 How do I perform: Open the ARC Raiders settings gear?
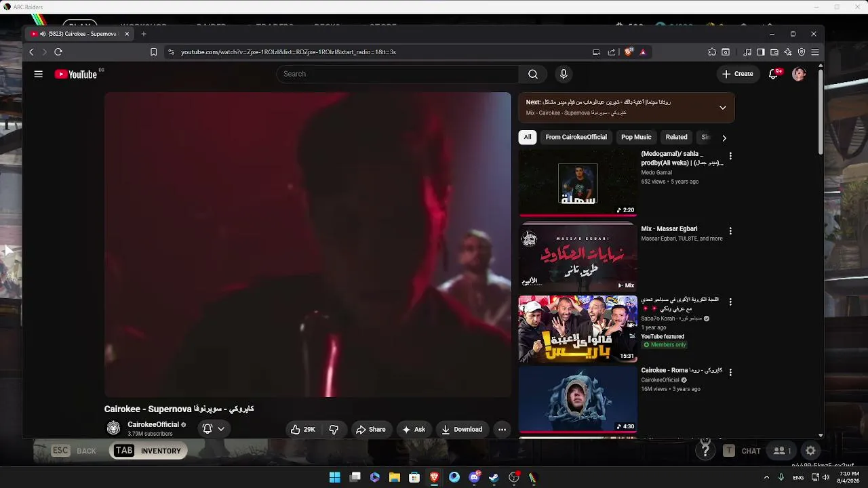click(x=810, y=451)
